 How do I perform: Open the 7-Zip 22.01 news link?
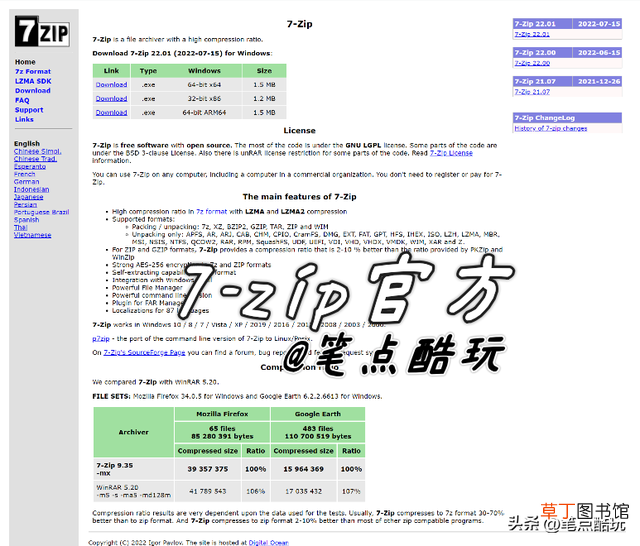(x=532, y=34)
